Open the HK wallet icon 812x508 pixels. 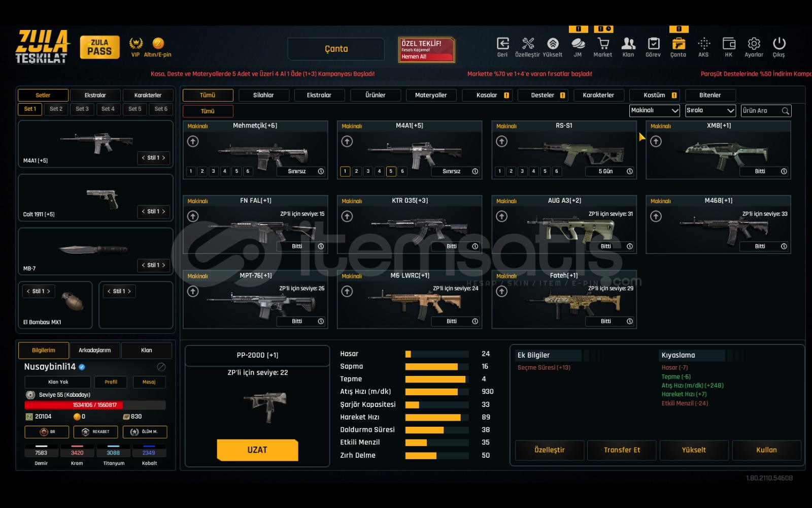(x=729, y=44)
